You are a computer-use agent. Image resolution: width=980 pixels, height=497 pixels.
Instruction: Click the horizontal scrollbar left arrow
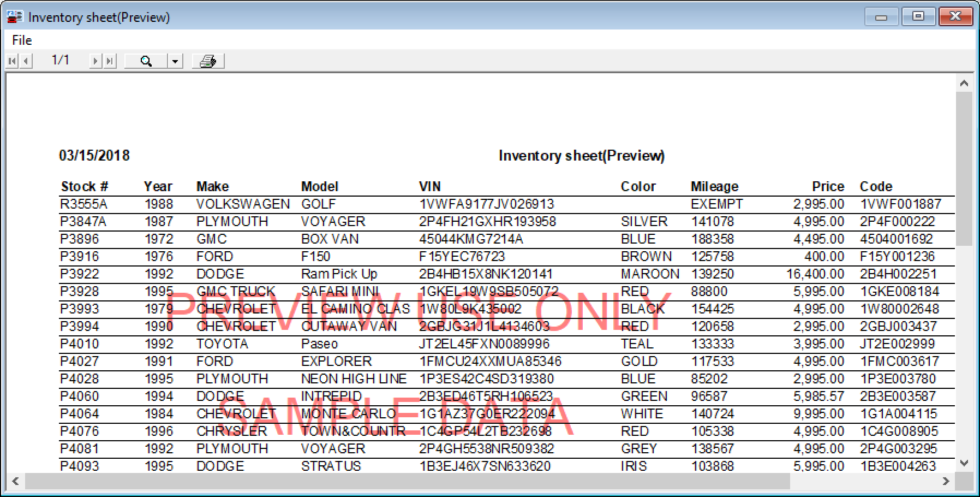15,481
